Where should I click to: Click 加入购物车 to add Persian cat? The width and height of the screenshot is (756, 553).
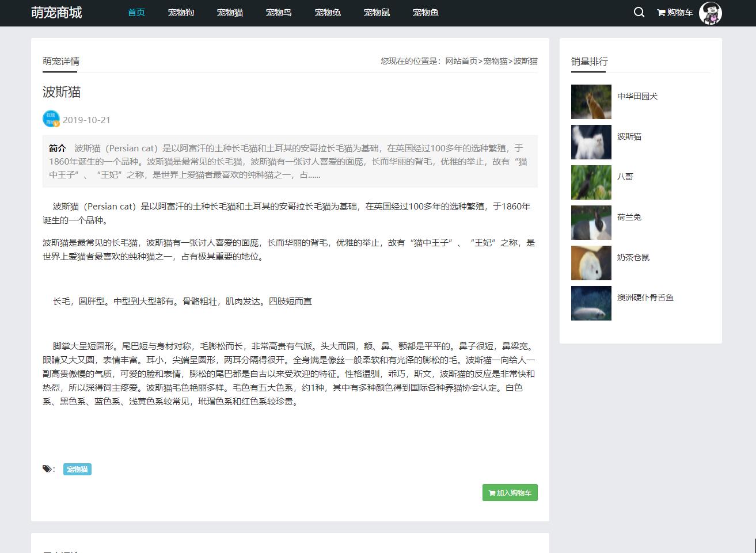coord(510,493)
